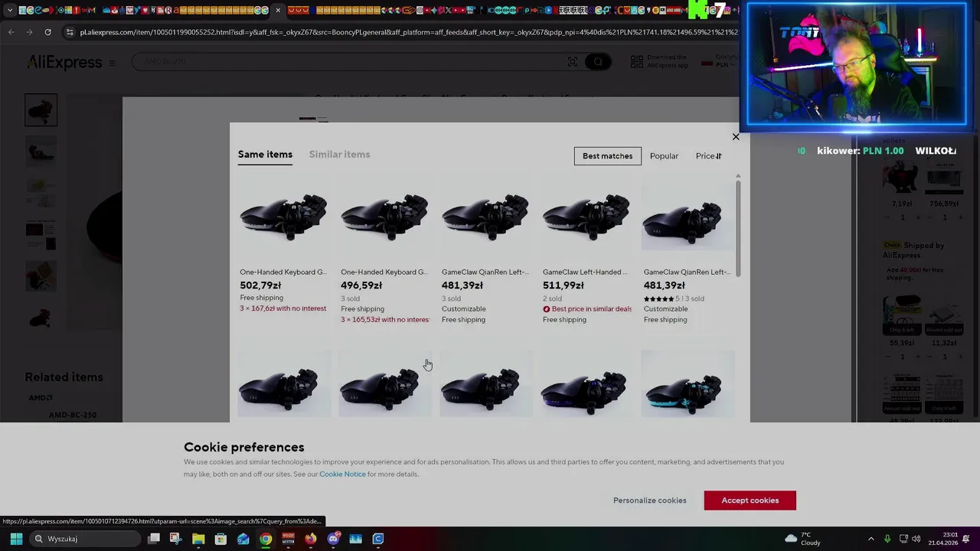Accept cookies
Image resolution: width=980 pixels, height=551 pixels.
point(750,500)
